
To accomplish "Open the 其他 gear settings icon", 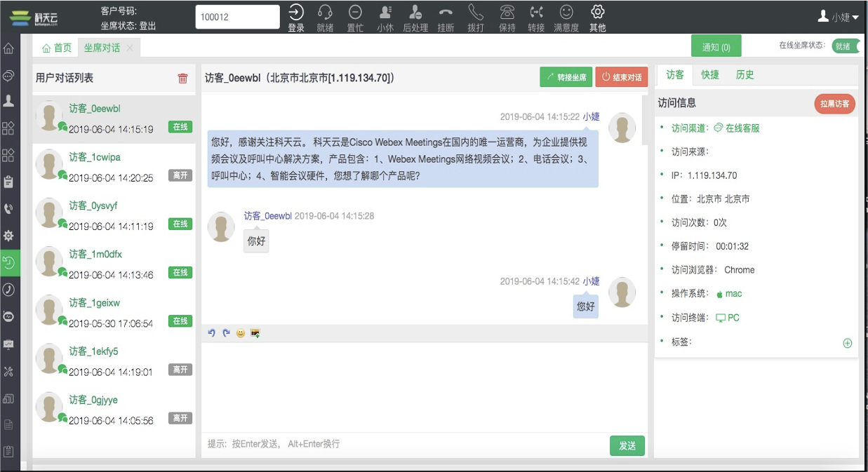I will coord(597,13).
